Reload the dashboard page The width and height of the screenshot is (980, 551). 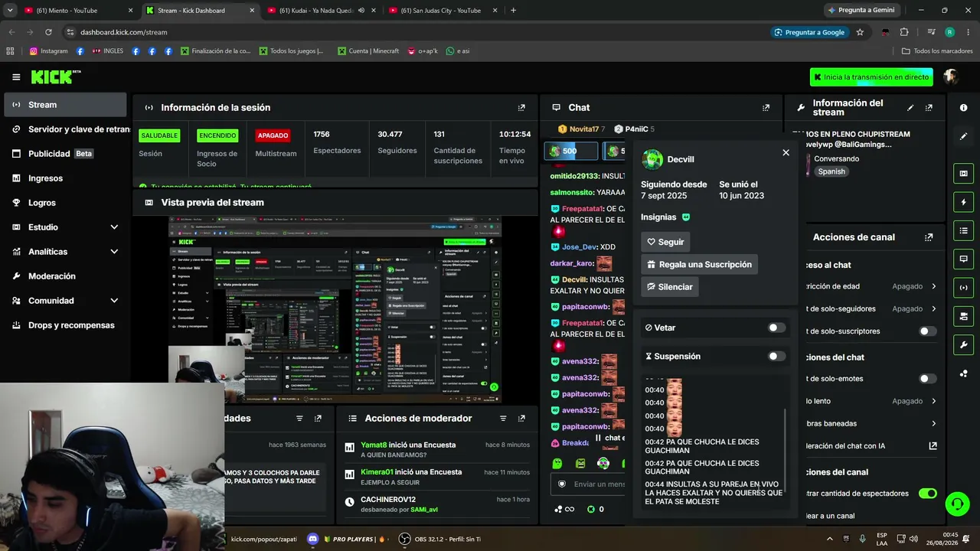coord(48,32)
